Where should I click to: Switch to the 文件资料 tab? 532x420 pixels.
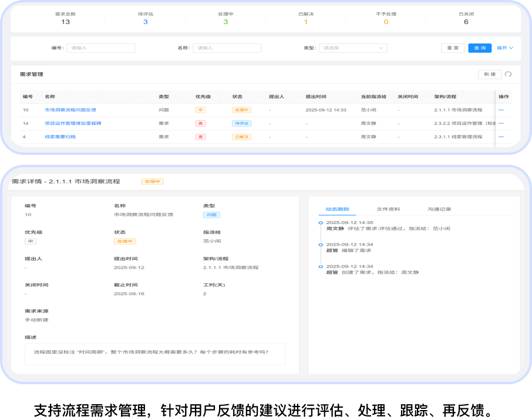388,209
